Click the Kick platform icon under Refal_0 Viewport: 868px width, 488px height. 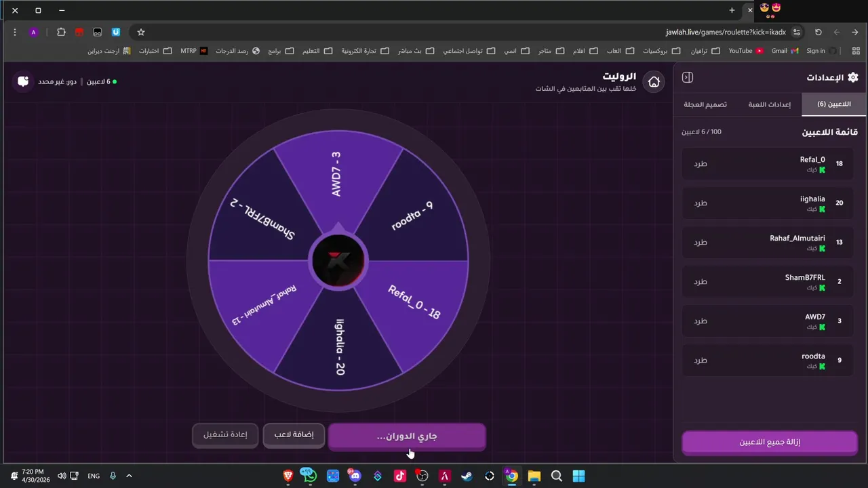tap(823, 169)
